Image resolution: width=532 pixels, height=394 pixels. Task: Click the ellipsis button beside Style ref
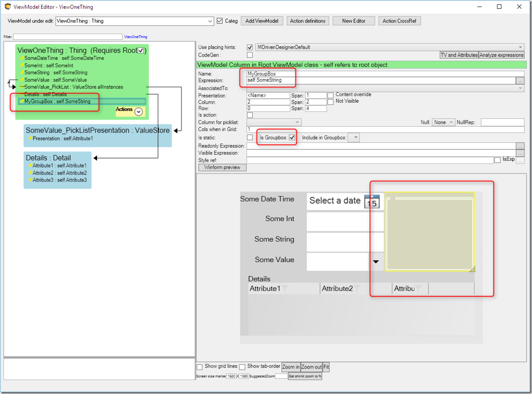pos(520,160)
